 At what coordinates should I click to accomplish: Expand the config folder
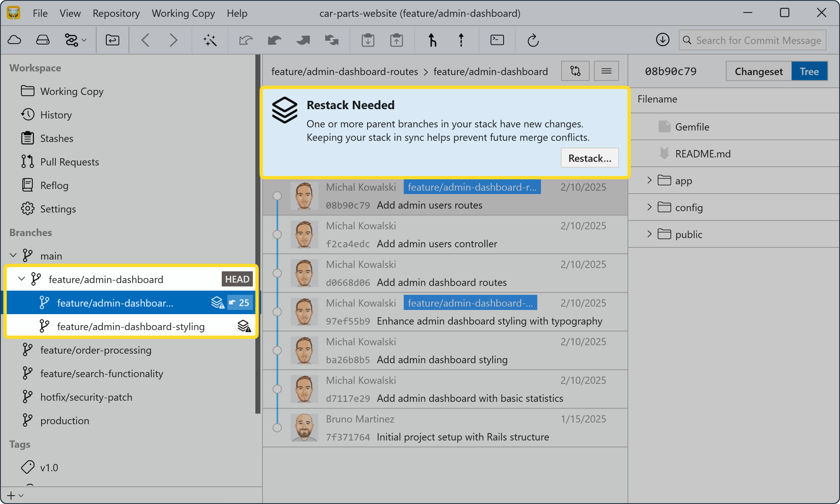[x=649, y=207]
